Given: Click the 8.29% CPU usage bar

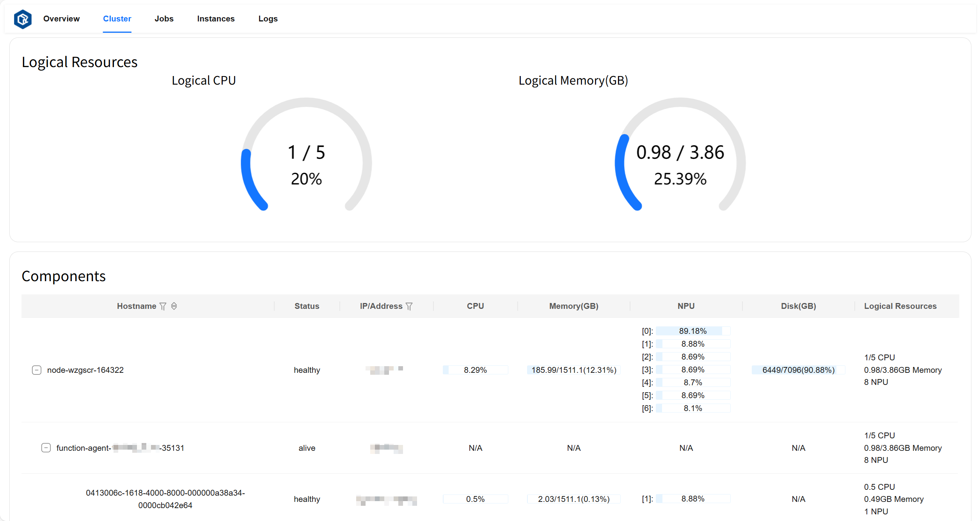Looking at the screenshot, I should [x=475, y=370].
